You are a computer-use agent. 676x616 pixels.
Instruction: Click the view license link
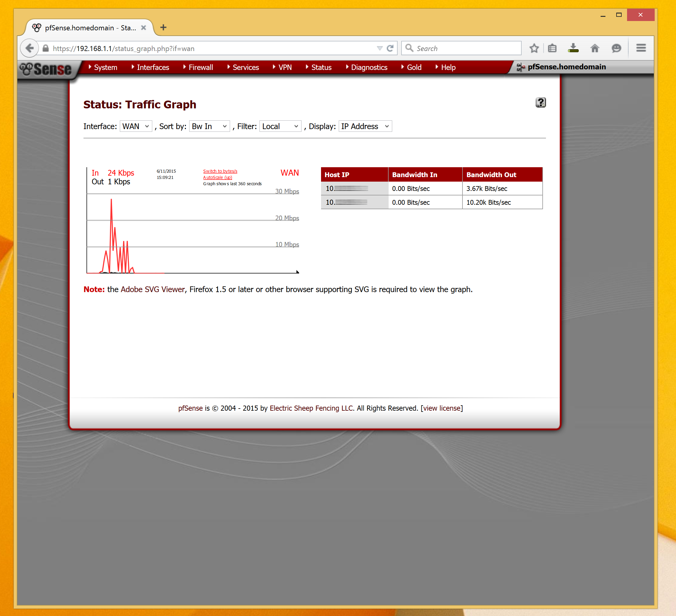[x=442, y=408]
